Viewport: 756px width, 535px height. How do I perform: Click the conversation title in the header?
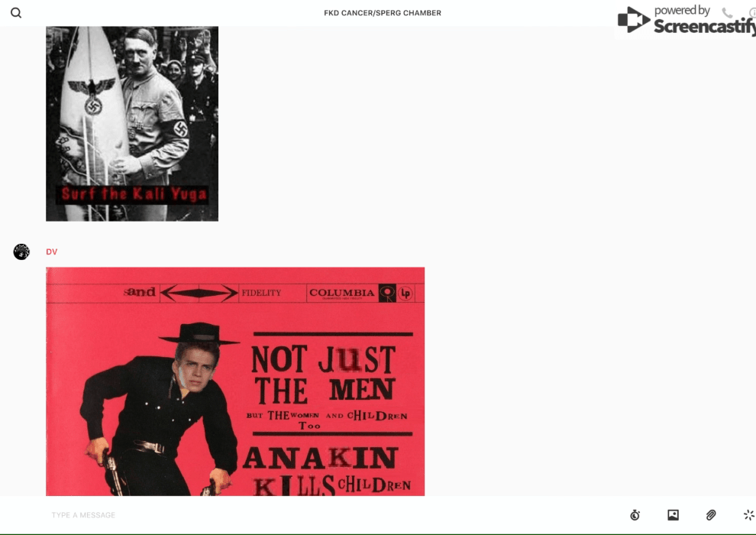point(383,13)
